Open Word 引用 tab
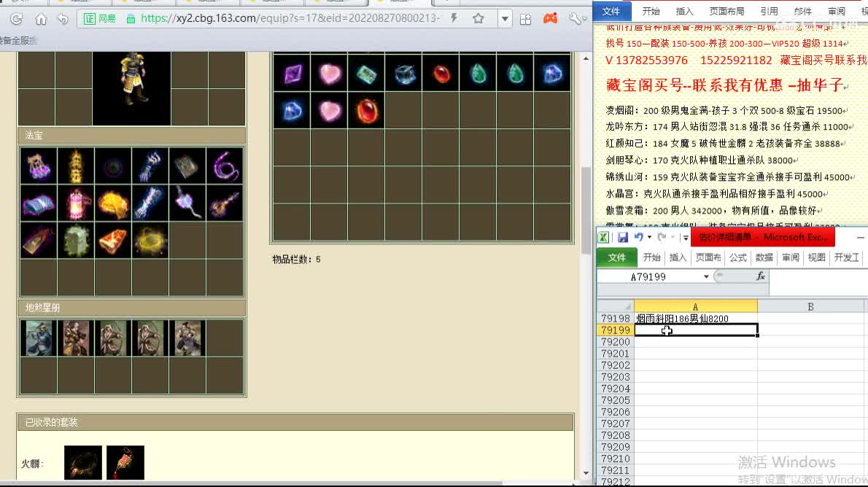Image resolution: width=868 pixels, height=487 pixels. point(769,11)
